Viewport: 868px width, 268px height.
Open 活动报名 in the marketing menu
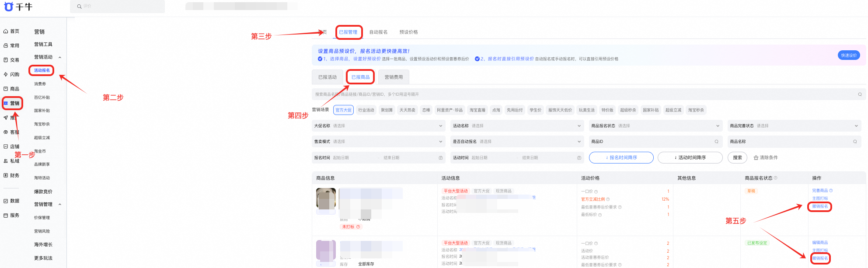pos(42,70)
